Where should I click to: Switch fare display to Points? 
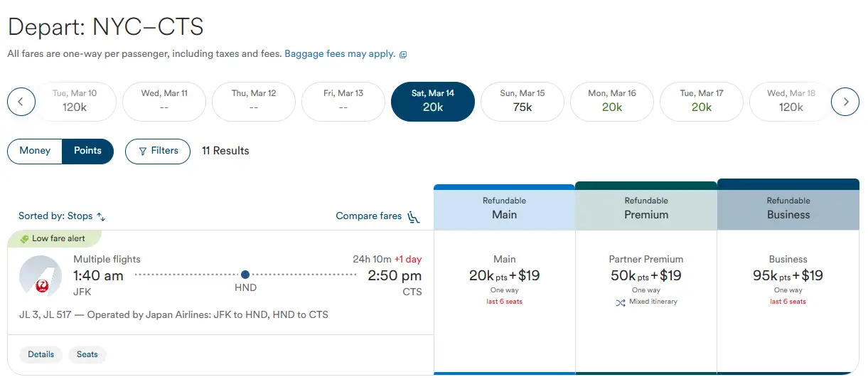point(87,151)
